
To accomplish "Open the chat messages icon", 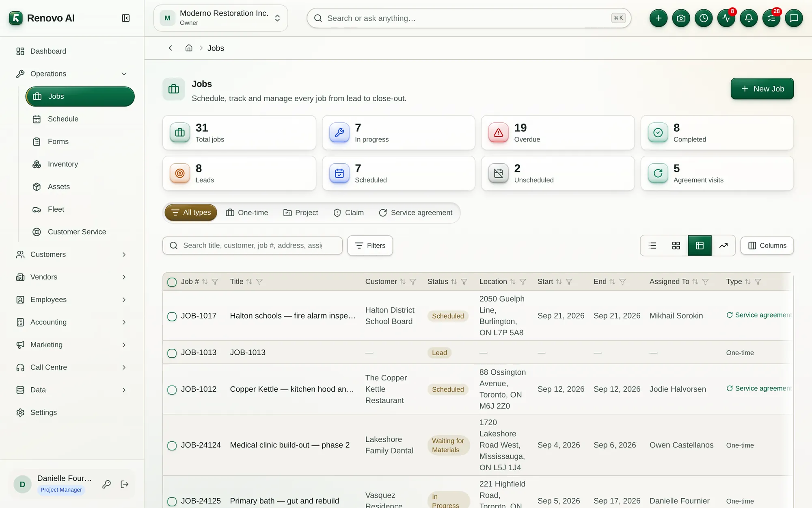I will click(x=794, y=18).
